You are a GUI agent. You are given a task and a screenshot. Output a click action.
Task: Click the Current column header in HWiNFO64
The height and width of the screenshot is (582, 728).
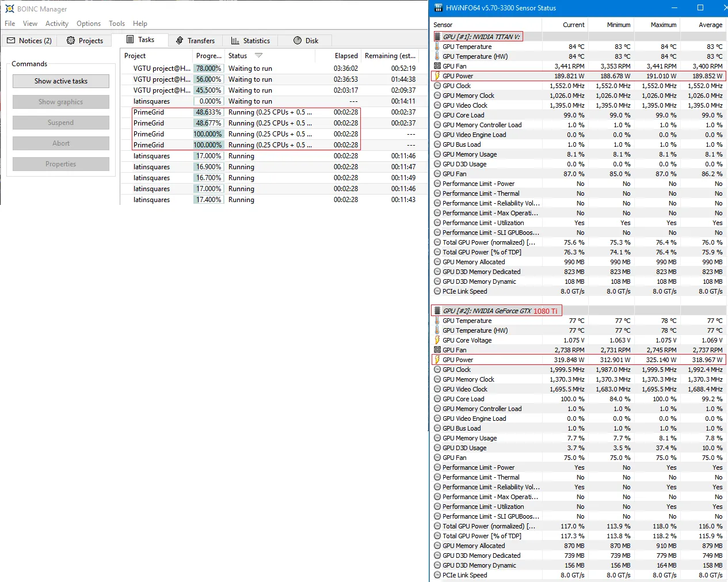click(565, 25)
